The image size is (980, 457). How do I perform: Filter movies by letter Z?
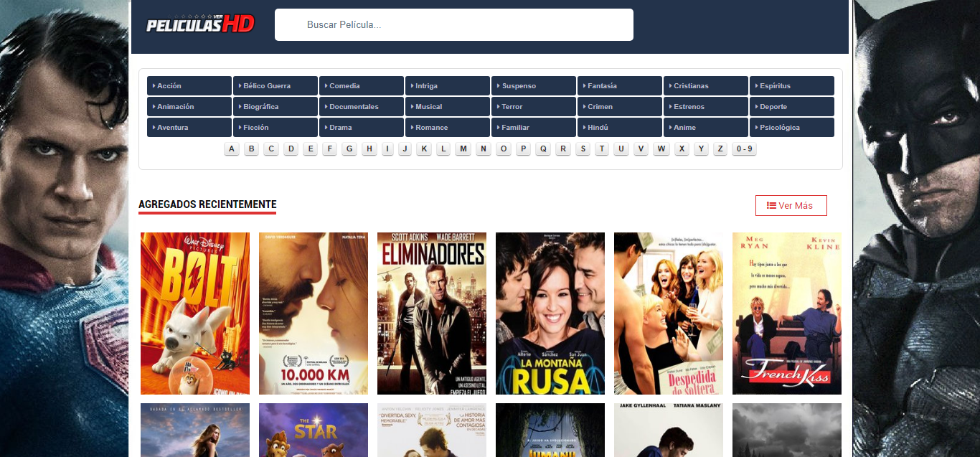point(720,149)
